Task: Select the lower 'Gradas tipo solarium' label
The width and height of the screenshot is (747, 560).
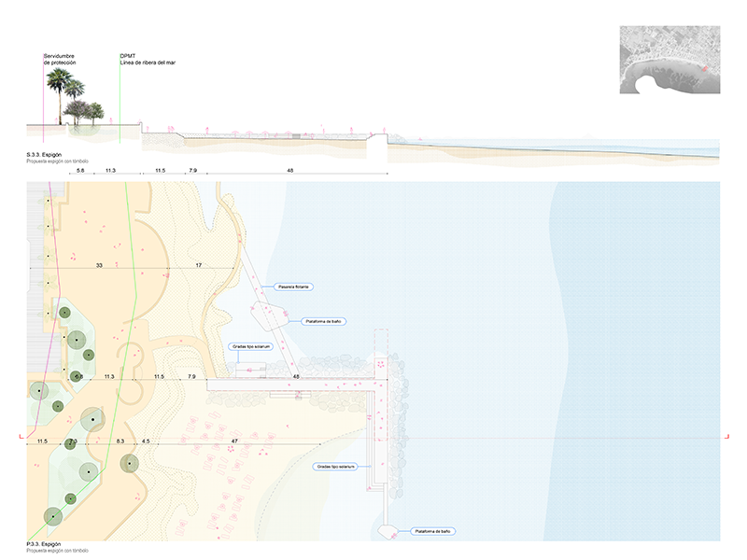Action: [335, 465]
